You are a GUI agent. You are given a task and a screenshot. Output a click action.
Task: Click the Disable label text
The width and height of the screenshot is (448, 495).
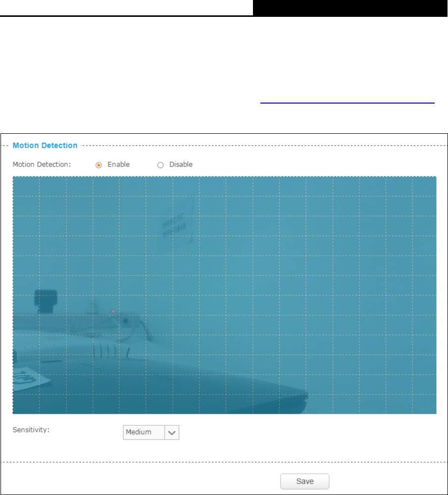tap(181, 165)
